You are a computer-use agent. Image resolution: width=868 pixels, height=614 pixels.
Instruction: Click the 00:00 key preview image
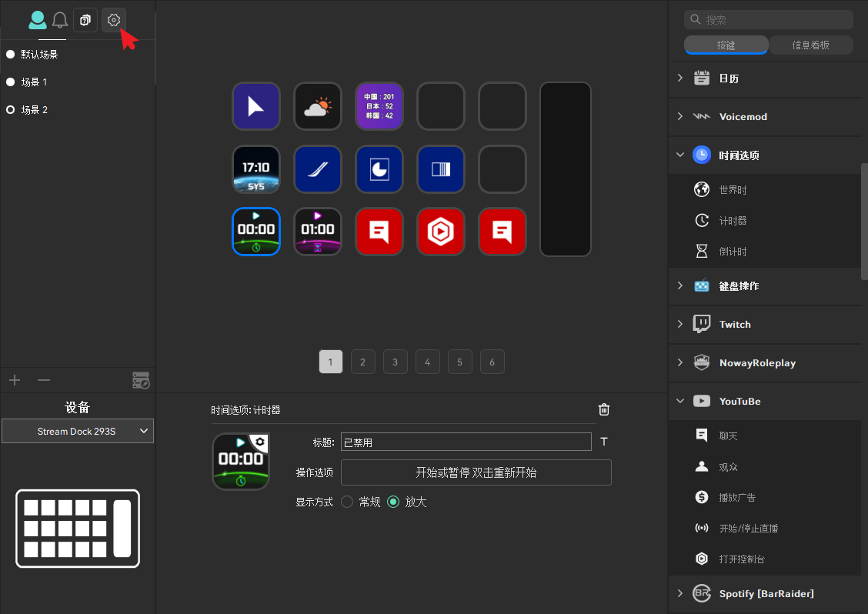click(241, 461)
